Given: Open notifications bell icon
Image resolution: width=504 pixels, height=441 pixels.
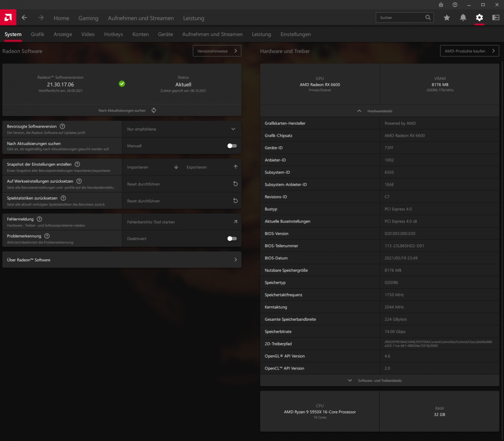Looking at the screenshot, I should coord(463,18).
